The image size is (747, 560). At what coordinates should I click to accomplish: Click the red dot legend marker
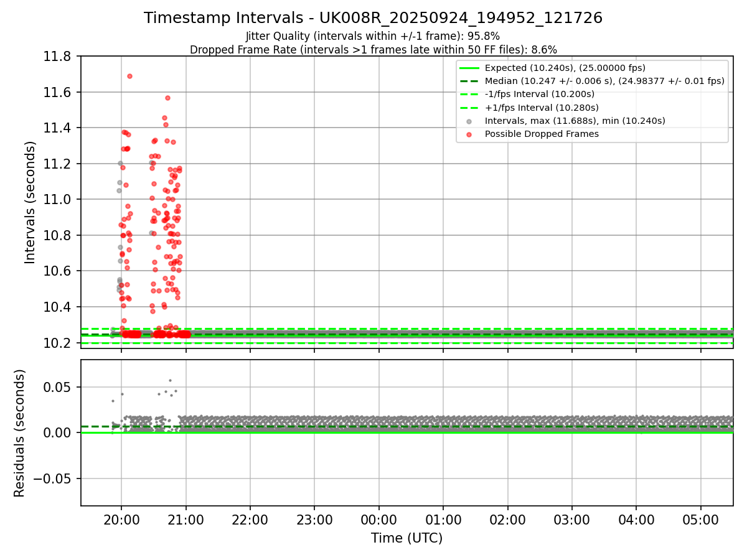coord(469,134)
